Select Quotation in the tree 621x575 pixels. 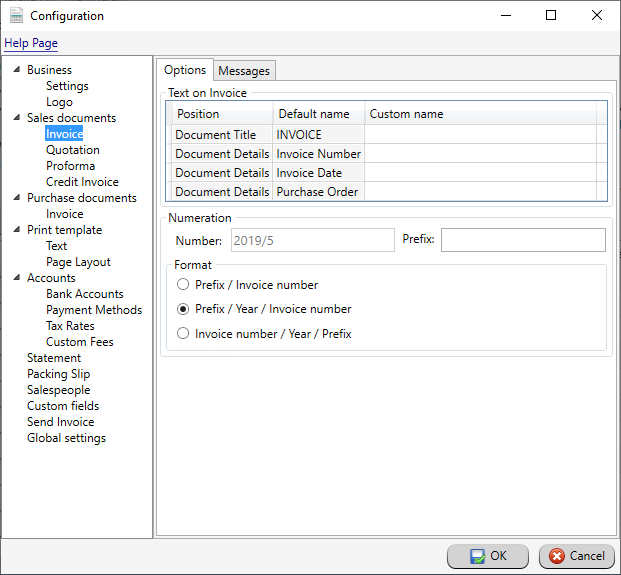(x=72, y=150)
